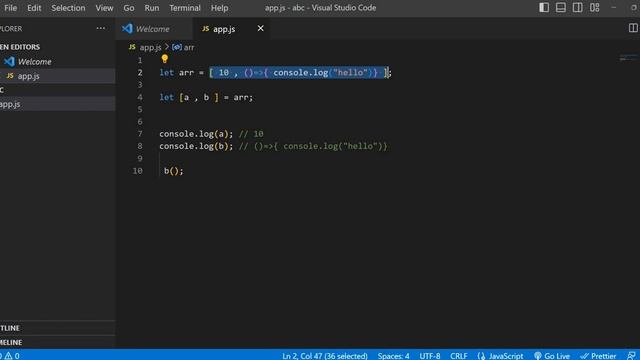Minimize the VS Code window

[x=613, y=8]
